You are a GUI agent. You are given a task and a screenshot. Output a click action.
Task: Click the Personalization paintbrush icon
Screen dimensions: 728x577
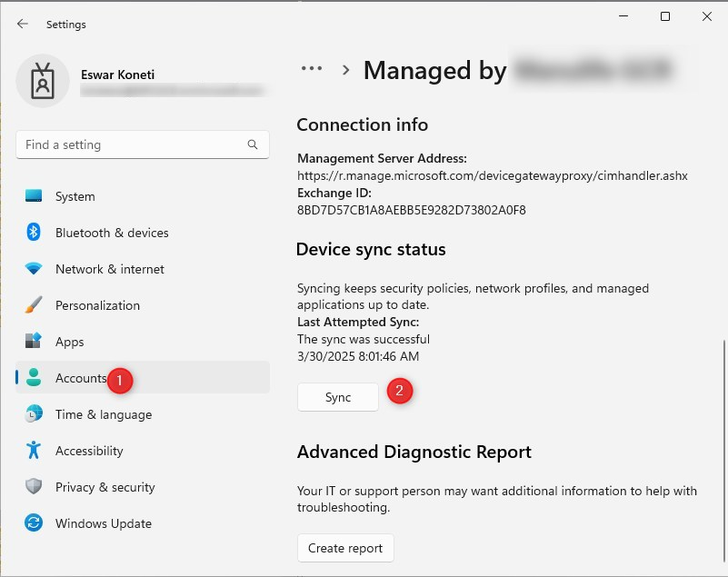pyautogui.click(x=34, y=305)
